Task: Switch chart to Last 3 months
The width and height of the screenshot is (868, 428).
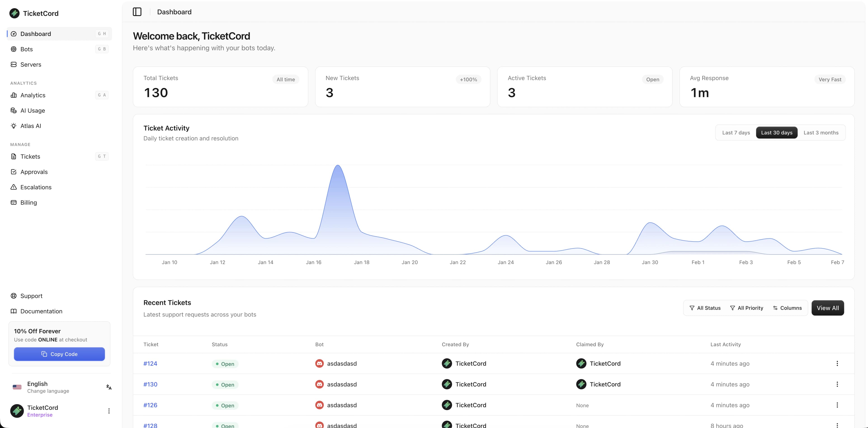Action: tap(821, 133)
